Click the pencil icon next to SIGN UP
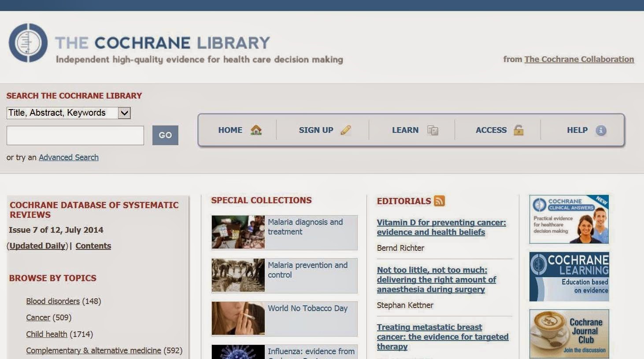The height and width of the screenshot is (359, 644). pyautogui.click(x=346, y=130)
